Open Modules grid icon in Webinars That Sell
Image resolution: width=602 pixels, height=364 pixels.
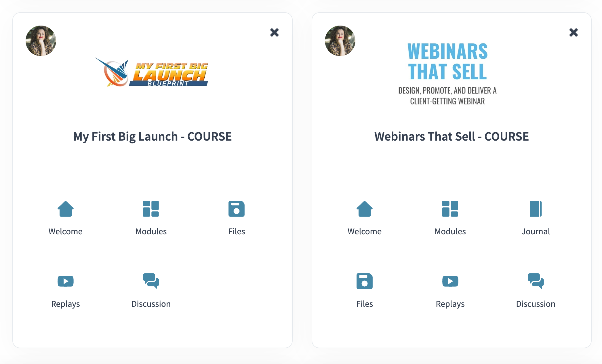[450, 209]
